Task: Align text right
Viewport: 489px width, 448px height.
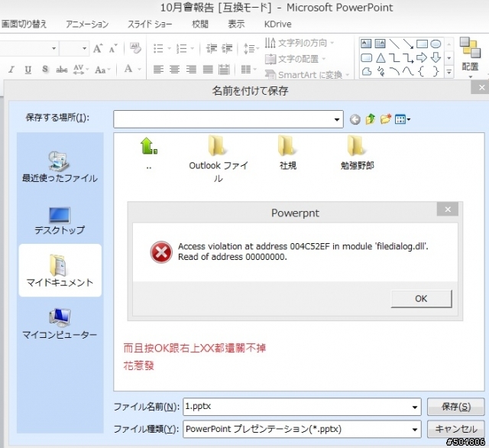Action: [x=191, y=70]
